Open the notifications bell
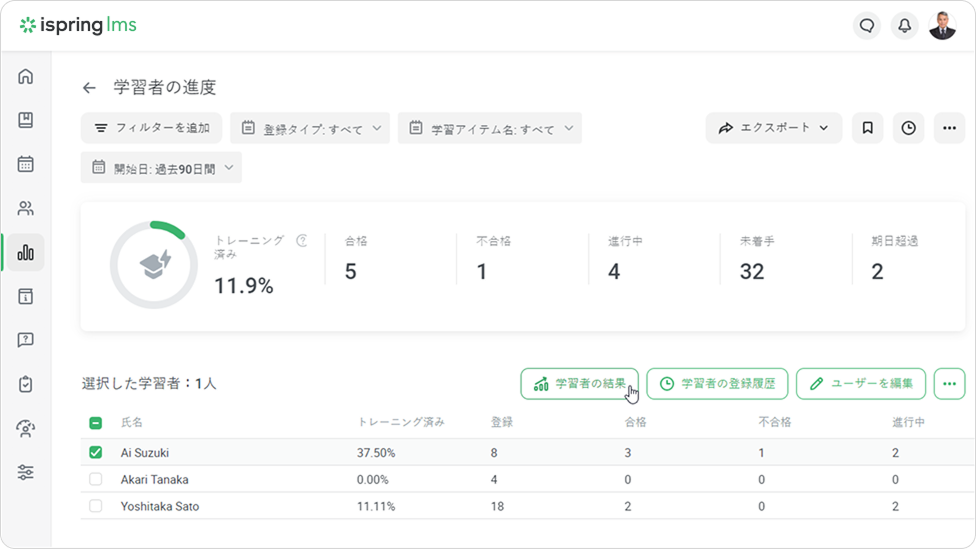 pos(904,26)
